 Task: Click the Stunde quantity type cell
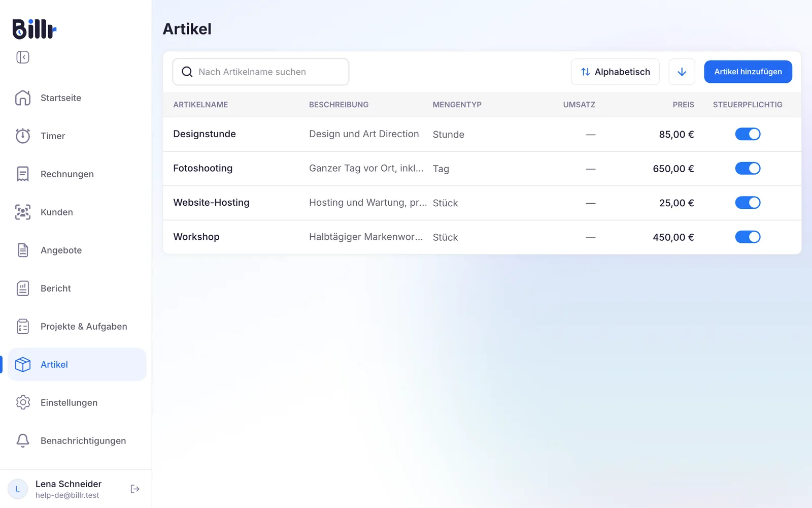tap(449, 134)
